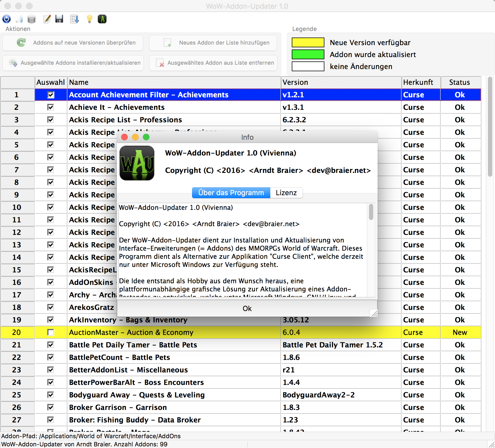Toggle BetterAddonList checkbox
This screenshot has height=448, width=495.
coord(51,370)
